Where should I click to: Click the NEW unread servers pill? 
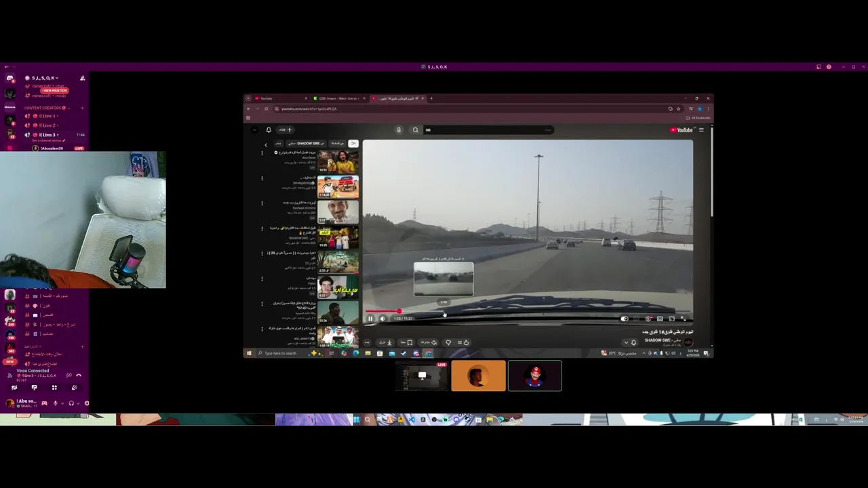(x=10, y=362)
